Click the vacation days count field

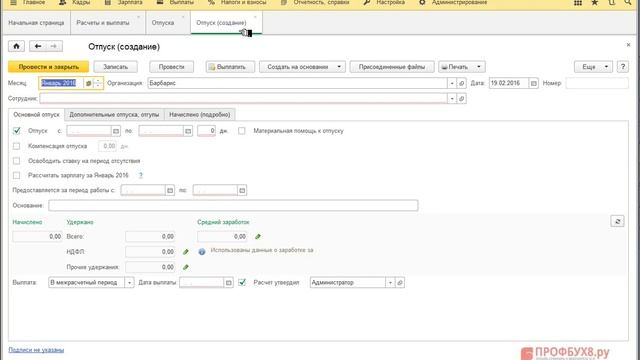point(206,131)
